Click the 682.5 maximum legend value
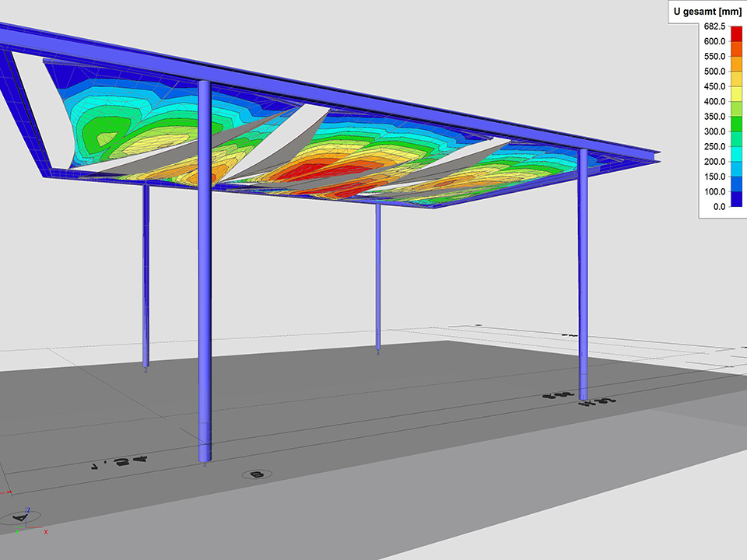The height and width of the screenshot is (560, 747). [714, 26]
